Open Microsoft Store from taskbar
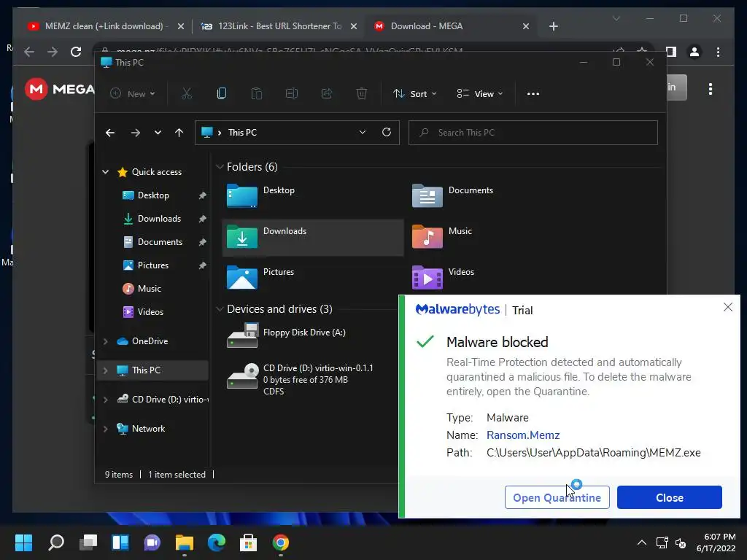 pyautogui.click(x=248, y=542)
